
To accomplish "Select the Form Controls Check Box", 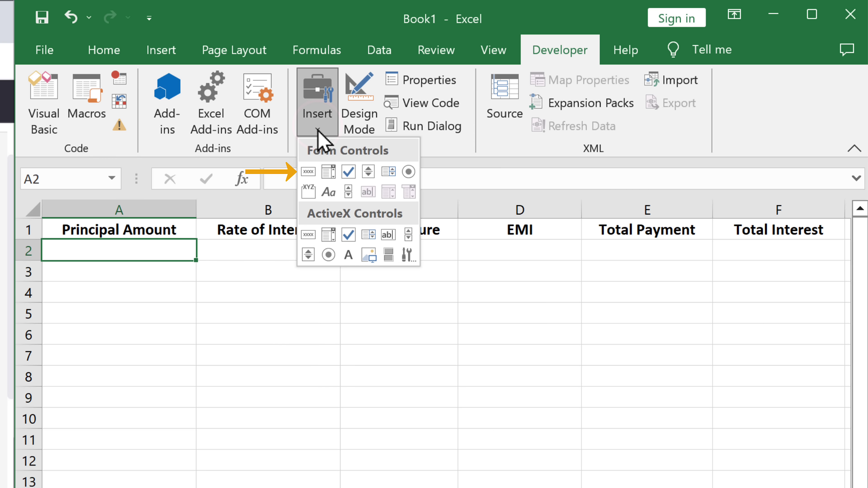I will point(348,172).
